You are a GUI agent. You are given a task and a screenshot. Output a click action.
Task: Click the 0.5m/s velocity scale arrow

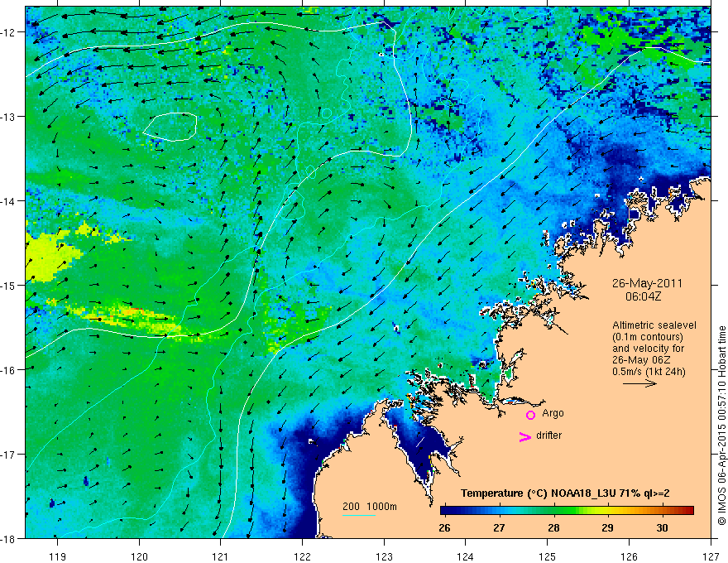639,383
